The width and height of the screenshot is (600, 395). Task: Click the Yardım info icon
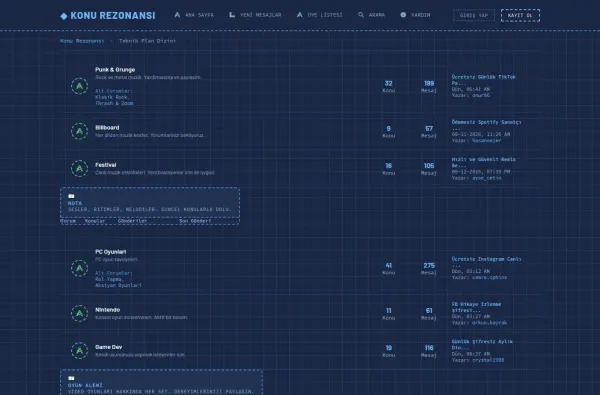tap(403, 15)
